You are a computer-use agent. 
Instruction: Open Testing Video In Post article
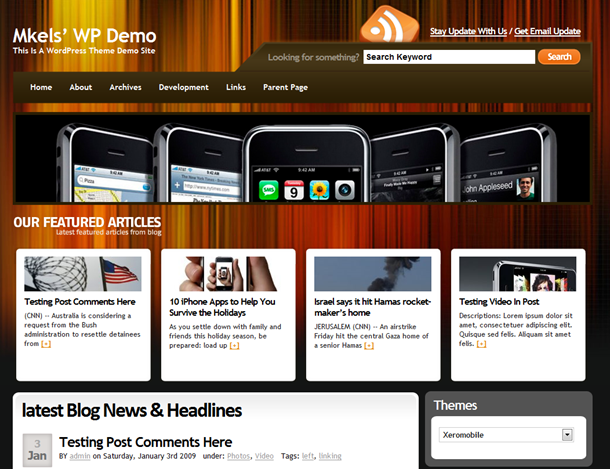click(x=499, y=302)
